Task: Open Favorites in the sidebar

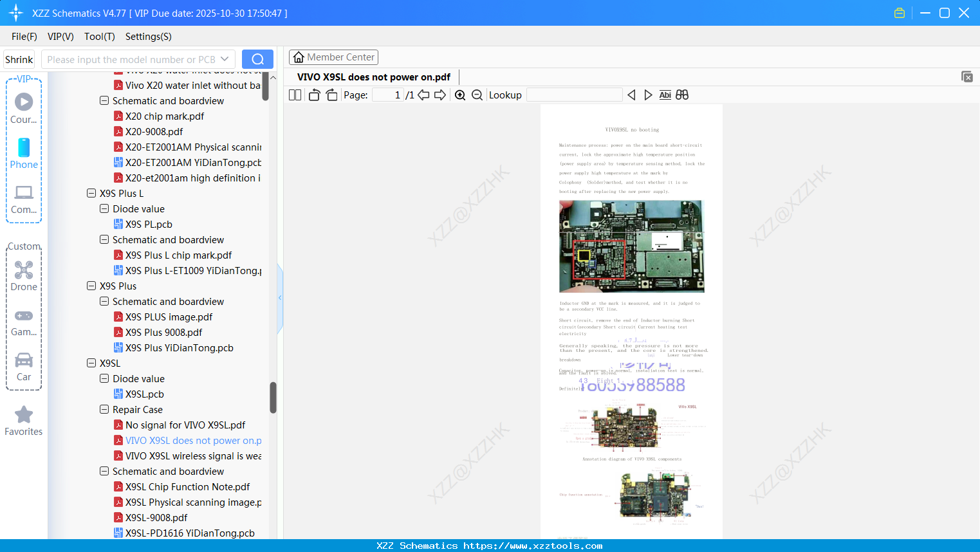Action: tap(24, 421)
